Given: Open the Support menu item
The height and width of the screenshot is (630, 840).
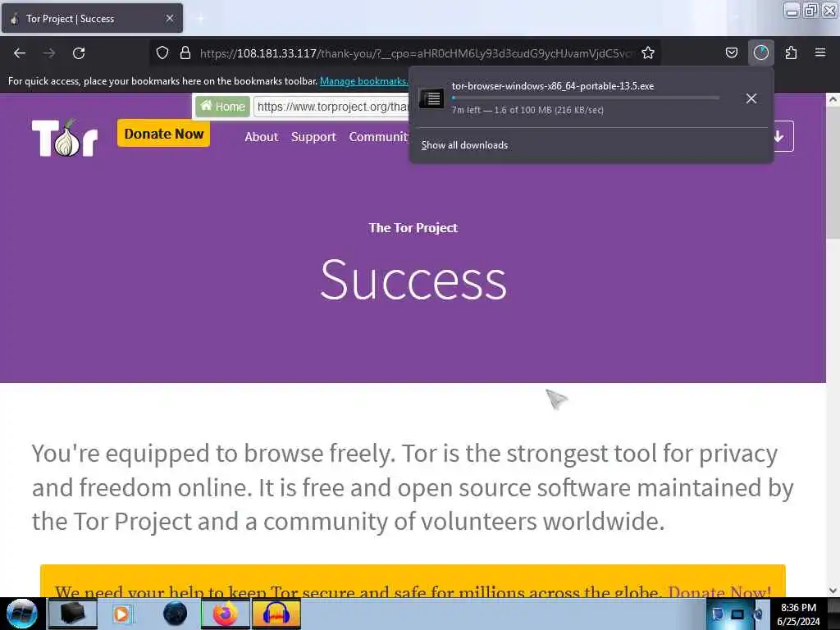Looking at the screenshot, I should (x=313, y=137).
